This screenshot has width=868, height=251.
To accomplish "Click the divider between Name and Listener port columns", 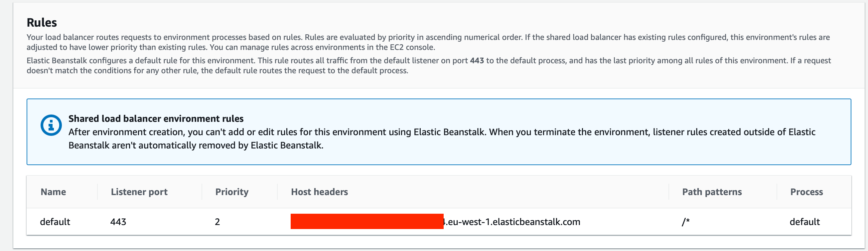I will pyautogui.click(x=98, y=192).
